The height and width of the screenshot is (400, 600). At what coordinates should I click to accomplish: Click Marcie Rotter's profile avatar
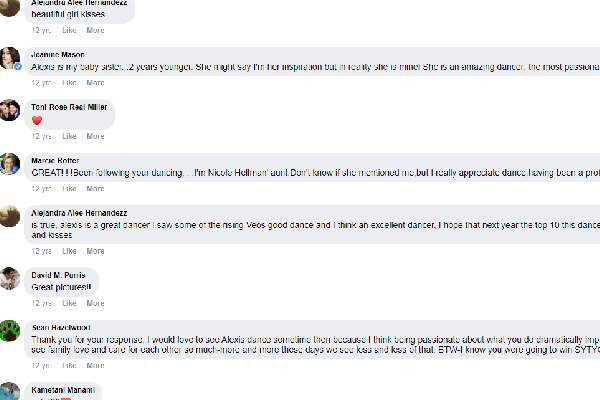point(10,163)
